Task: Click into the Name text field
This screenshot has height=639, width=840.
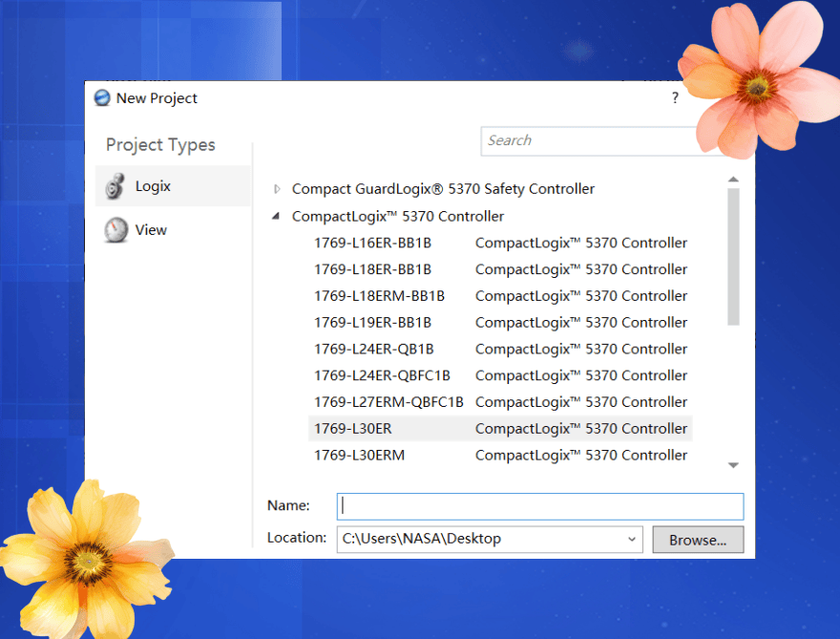Action: pyautogui.click(x=540, y=506)
